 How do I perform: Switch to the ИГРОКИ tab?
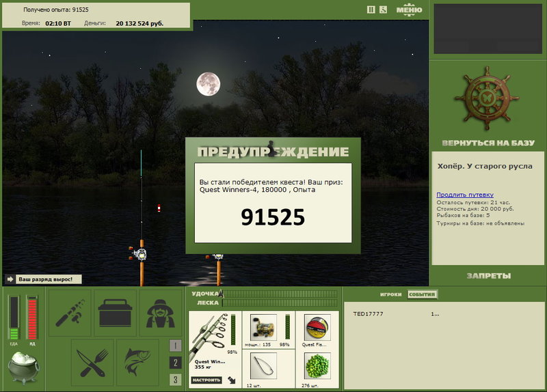(x=390, y=294)
